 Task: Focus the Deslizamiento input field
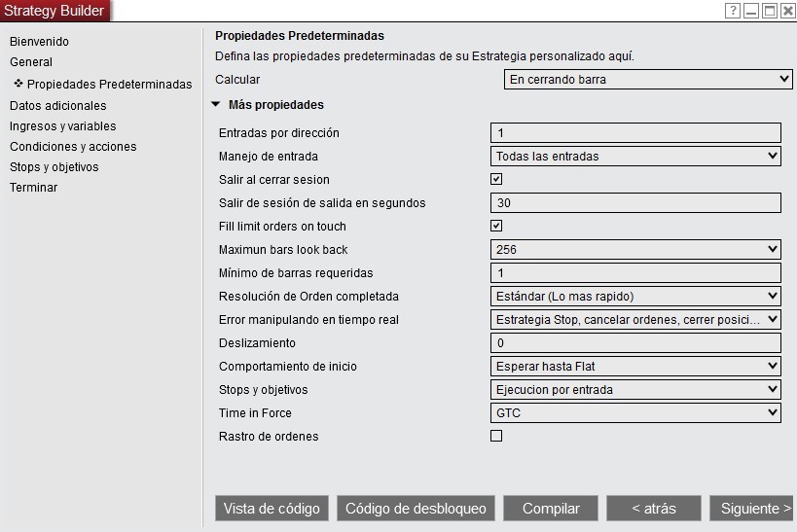coord(635,343)
